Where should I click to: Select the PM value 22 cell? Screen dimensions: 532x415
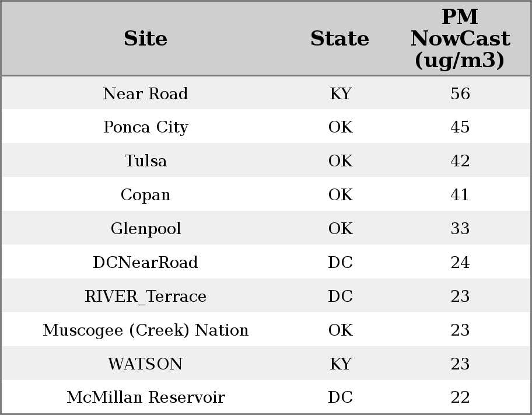click(x=460, y=397)
